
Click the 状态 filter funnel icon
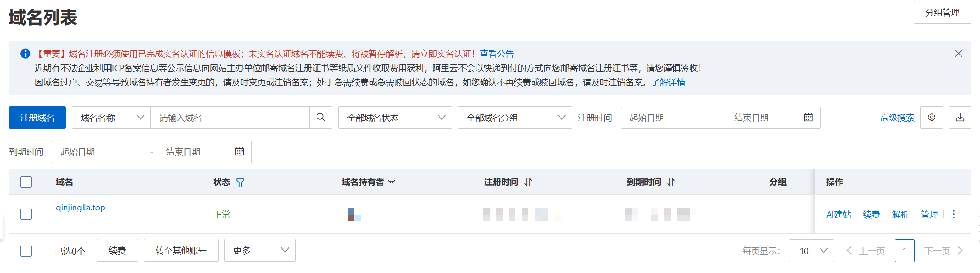tap(240, 182)
